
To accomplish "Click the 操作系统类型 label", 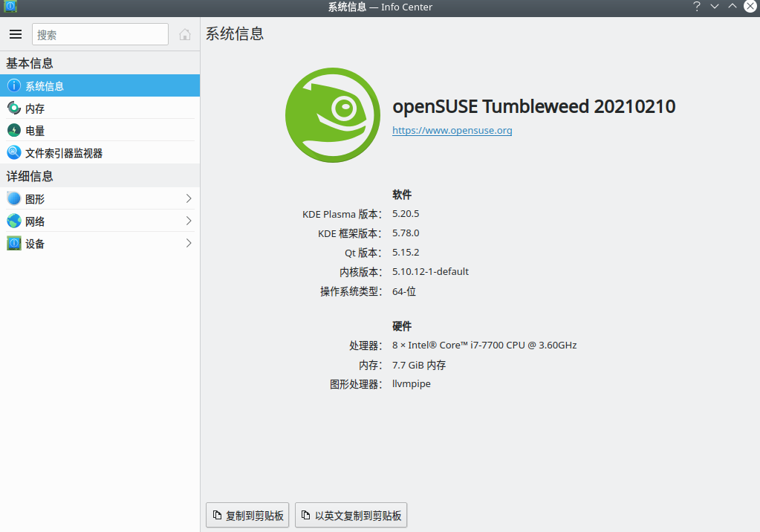I will click(x=351, y=291).
